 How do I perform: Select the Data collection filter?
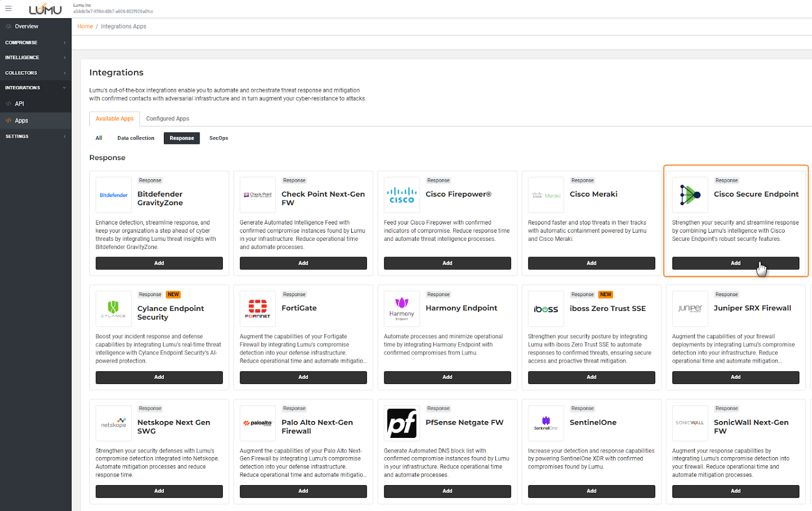pyautogui.click(x=136, y=138)
